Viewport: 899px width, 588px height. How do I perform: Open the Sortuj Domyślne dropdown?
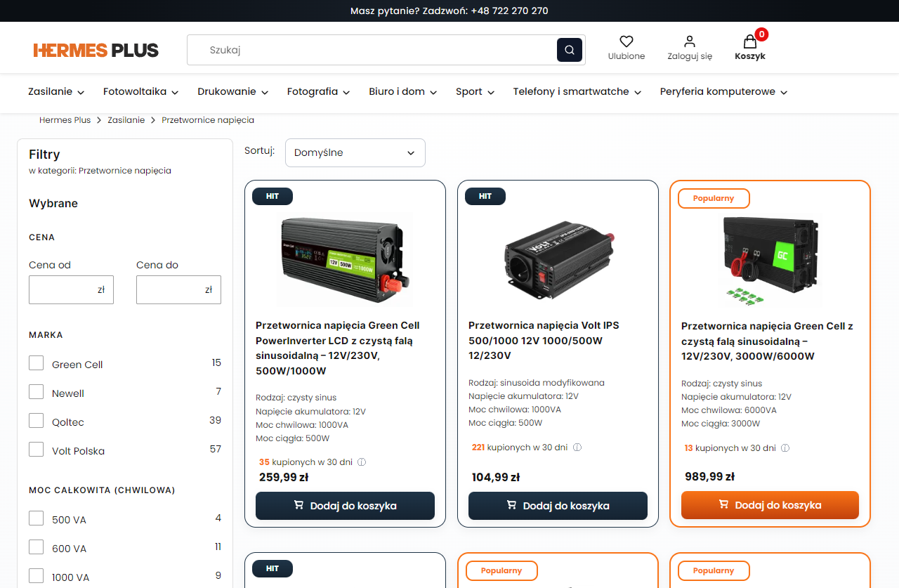[x=355, y=152]
